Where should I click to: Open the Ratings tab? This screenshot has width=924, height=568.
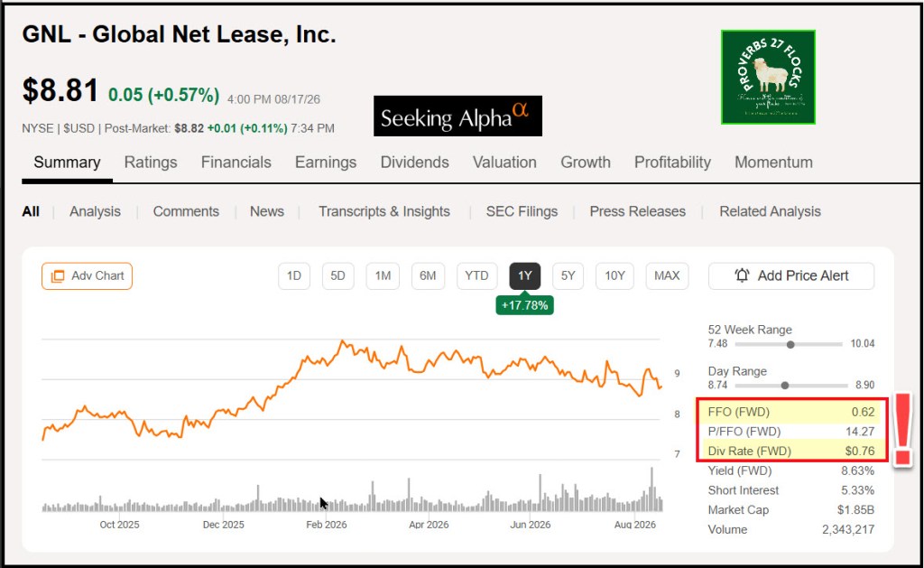pyautogui.click(x=151, y=163)
